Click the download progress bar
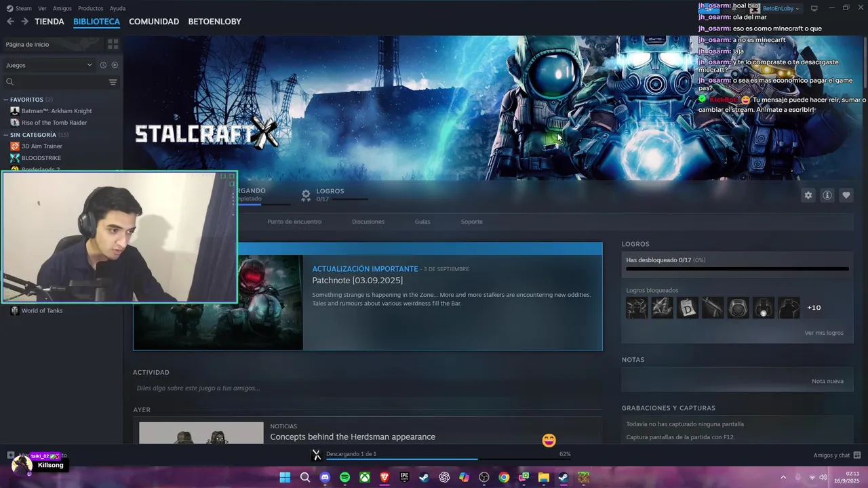 pos(448,460)
